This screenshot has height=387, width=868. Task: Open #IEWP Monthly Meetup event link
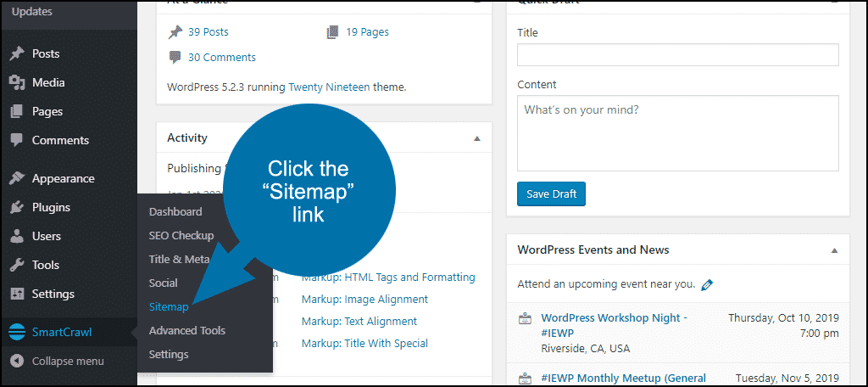(623, 379)
